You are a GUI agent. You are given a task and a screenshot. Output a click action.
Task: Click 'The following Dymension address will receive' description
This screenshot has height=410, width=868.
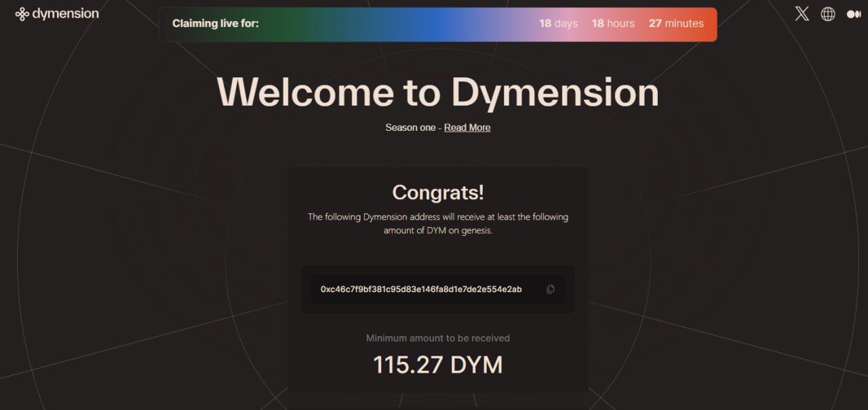(x=438, y=224)
